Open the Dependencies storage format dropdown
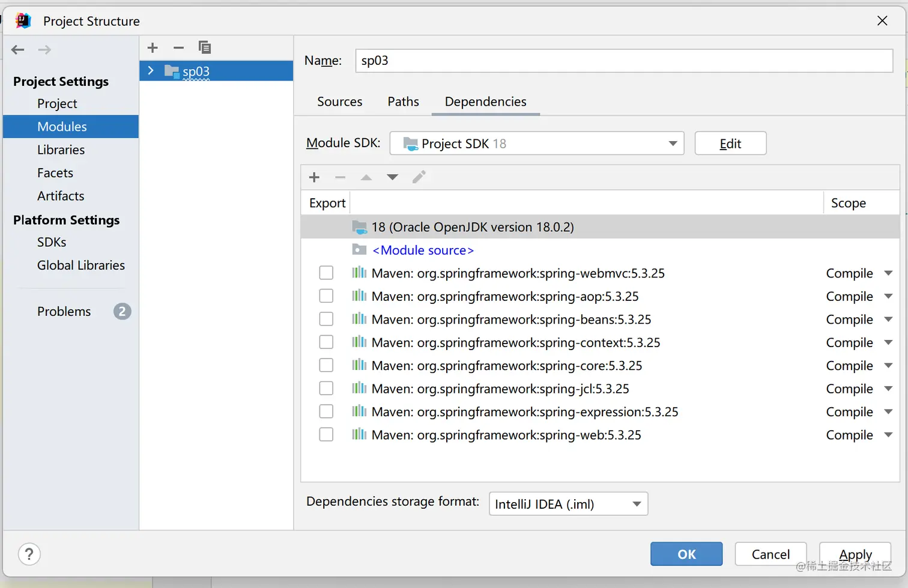This screenshot has height=588, width=908. 568,504
